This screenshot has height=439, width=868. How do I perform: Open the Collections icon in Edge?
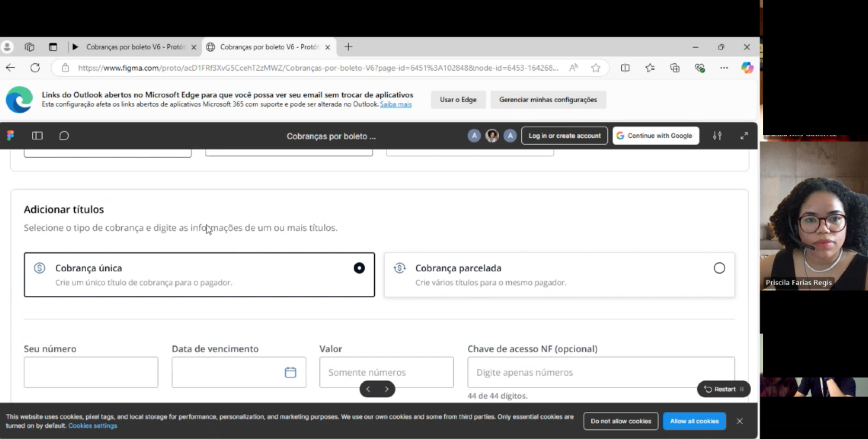675,68
